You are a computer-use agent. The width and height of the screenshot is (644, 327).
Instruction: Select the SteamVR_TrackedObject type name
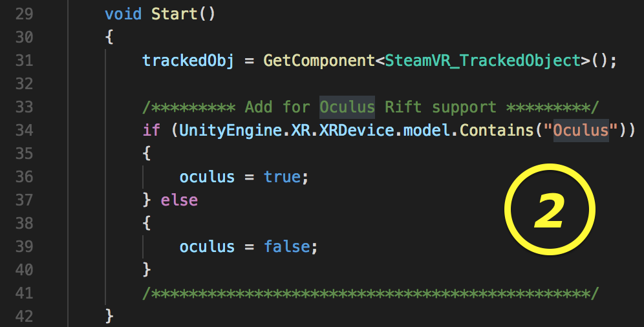[482, 60]
